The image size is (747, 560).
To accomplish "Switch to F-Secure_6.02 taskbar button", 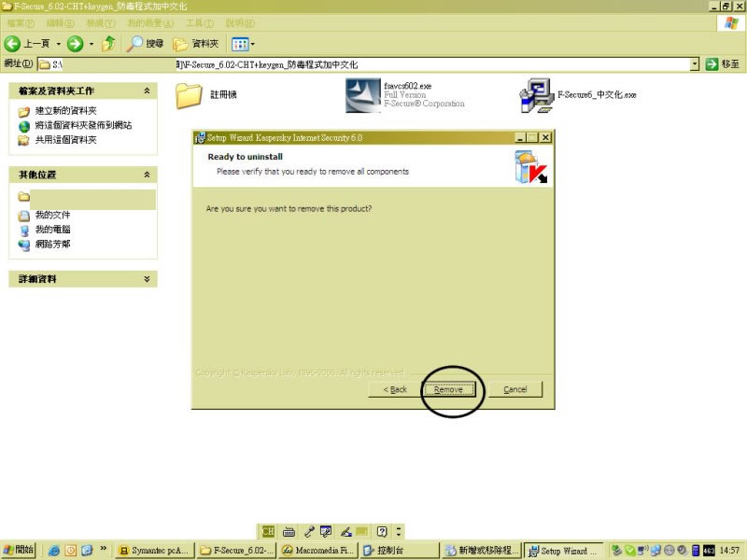I will point(237,551).
